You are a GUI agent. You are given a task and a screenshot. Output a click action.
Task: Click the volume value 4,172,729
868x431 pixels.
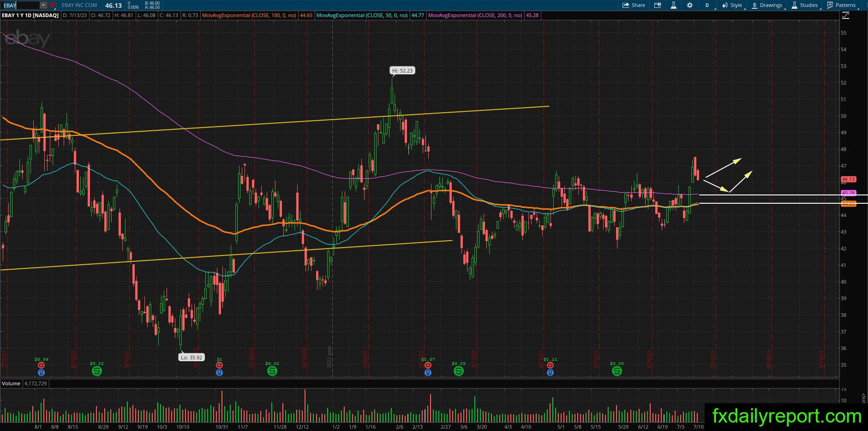click(x=35, y=383)
